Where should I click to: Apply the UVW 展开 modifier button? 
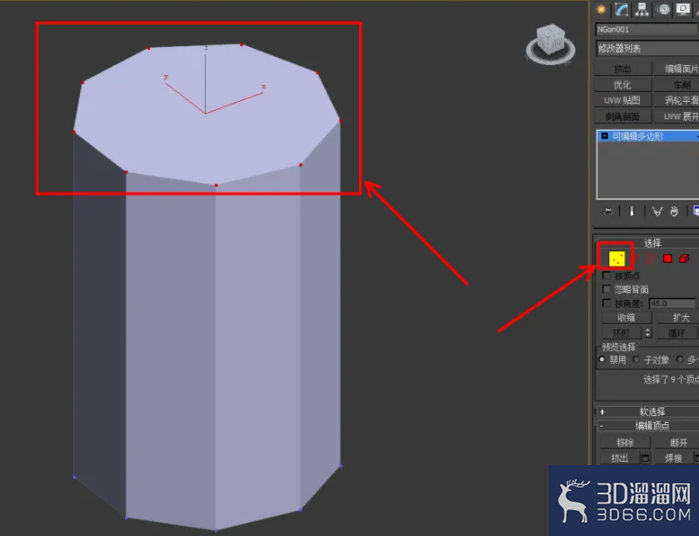[676, 116]
